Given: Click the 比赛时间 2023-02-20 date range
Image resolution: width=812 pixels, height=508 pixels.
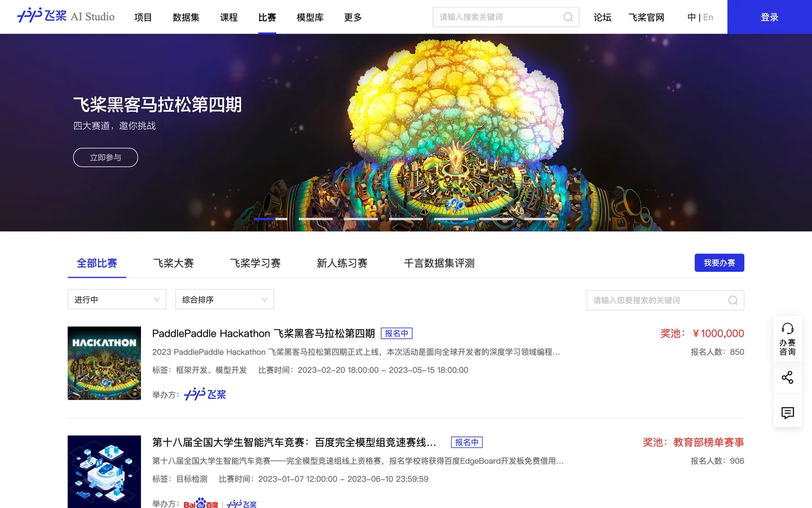Looking at the screenshot, I should point(363,370).
